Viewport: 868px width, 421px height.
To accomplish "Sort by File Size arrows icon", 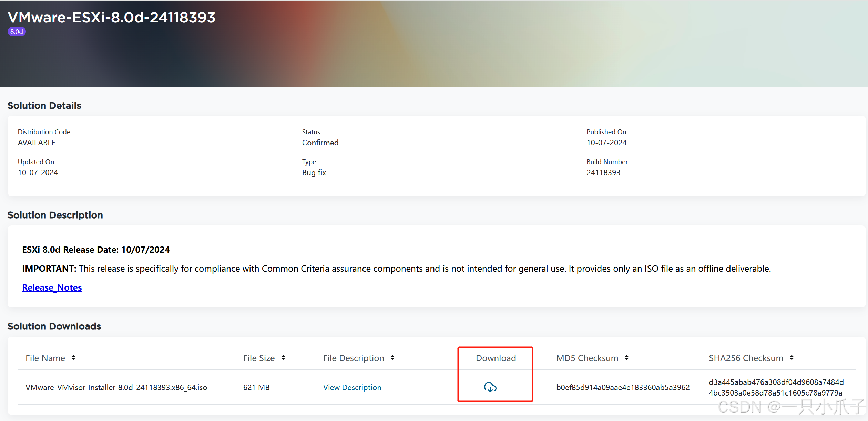I will 283,358.
